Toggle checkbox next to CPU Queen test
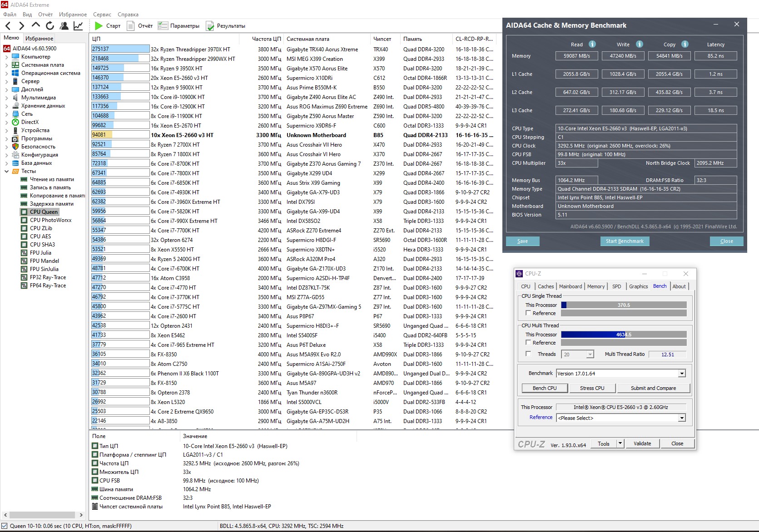The width and height of the screenshot is (759, 532). [x=24, y=212]
